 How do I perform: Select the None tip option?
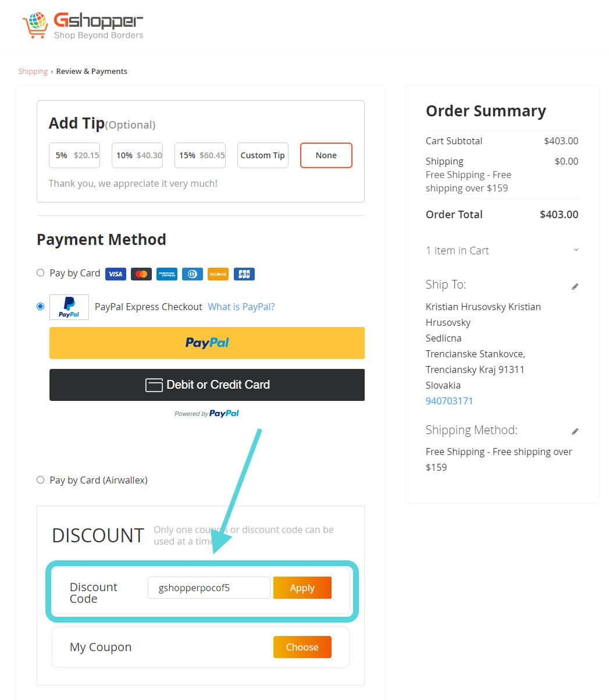tap(326, 155)
